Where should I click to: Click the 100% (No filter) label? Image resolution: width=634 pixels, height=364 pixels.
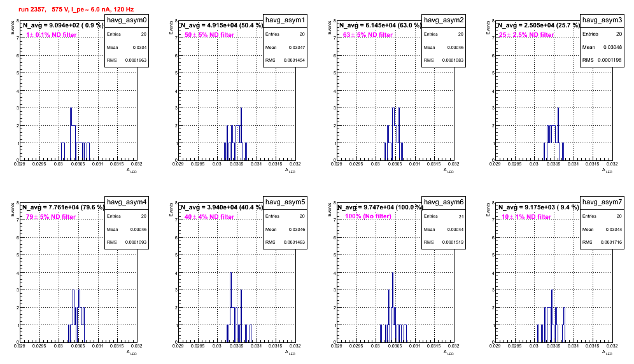click(x=369, y=216)
